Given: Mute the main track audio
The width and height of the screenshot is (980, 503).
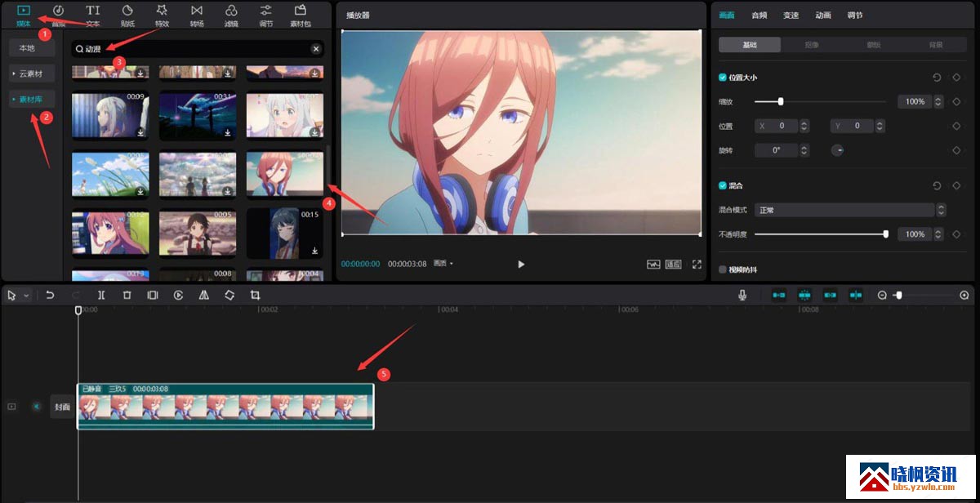Looking at the screenshot, I should tap(36, 406).
